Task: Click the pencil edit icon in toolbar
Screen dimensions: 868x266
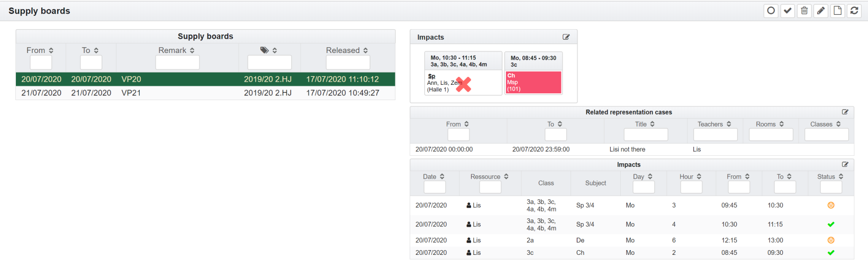Action: [821, 11]
